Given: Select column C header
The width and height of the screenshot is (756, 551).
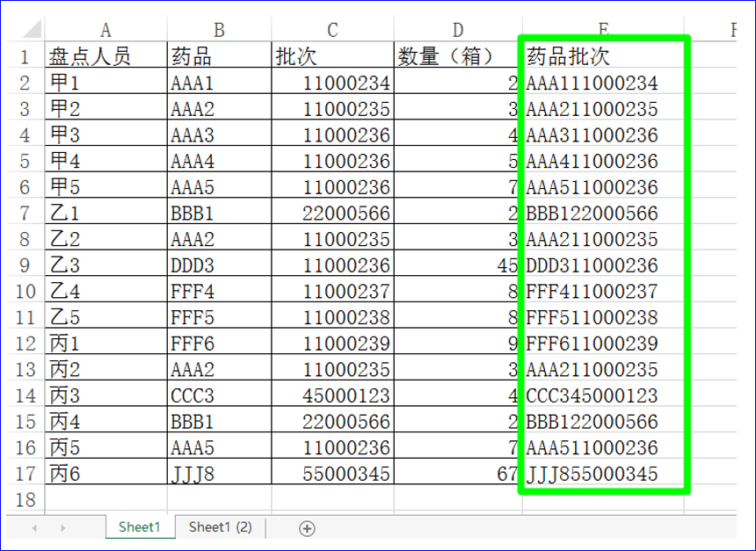Looking at the screenshot, I should pyautogui.click(x=332, y=30).
